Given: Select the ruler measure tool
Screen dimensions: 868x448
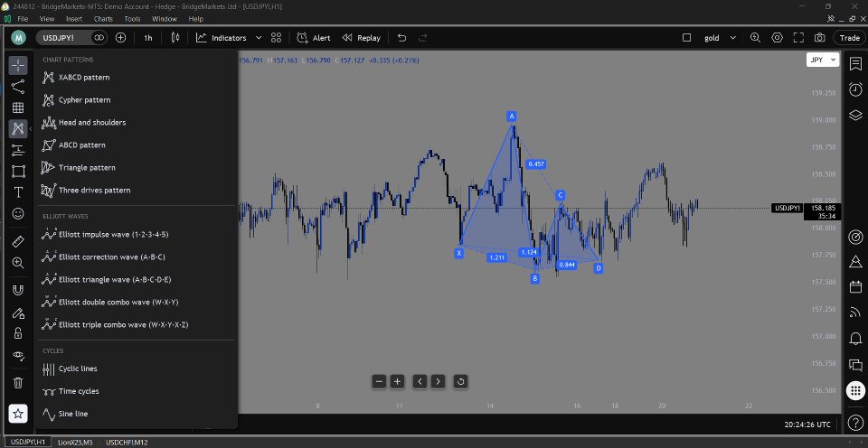Looking at the screenshot, I should 18,242.
